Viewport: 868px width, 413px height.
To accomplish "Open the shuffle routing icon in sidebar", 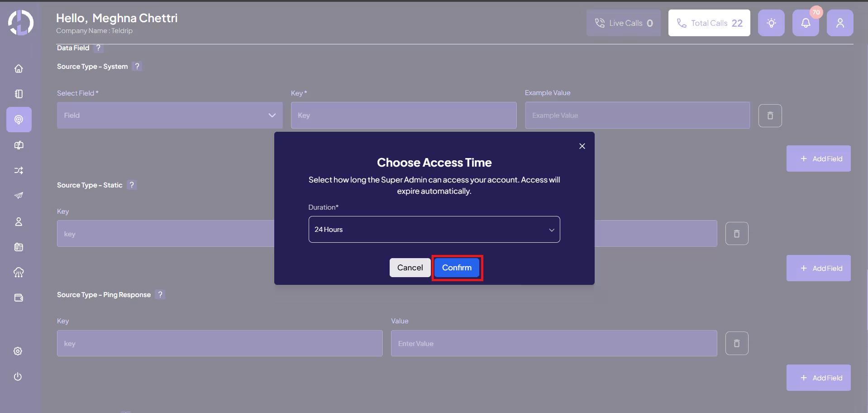I will (x=19, y=171).
